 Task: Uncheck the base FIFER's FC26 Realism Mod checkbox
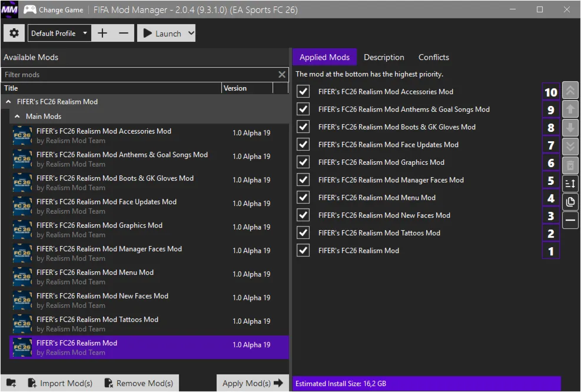coord(303,251)
